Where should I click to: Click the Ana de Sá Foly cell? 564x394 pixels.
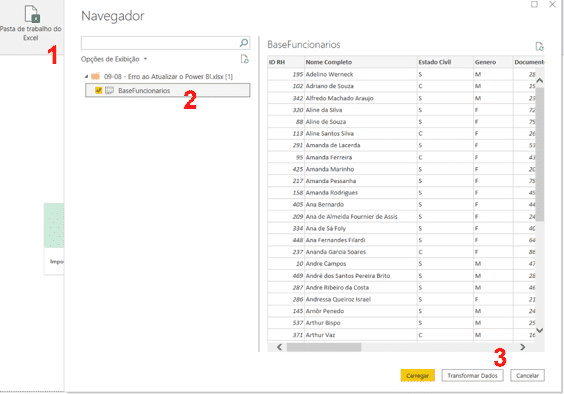[361, 228]
